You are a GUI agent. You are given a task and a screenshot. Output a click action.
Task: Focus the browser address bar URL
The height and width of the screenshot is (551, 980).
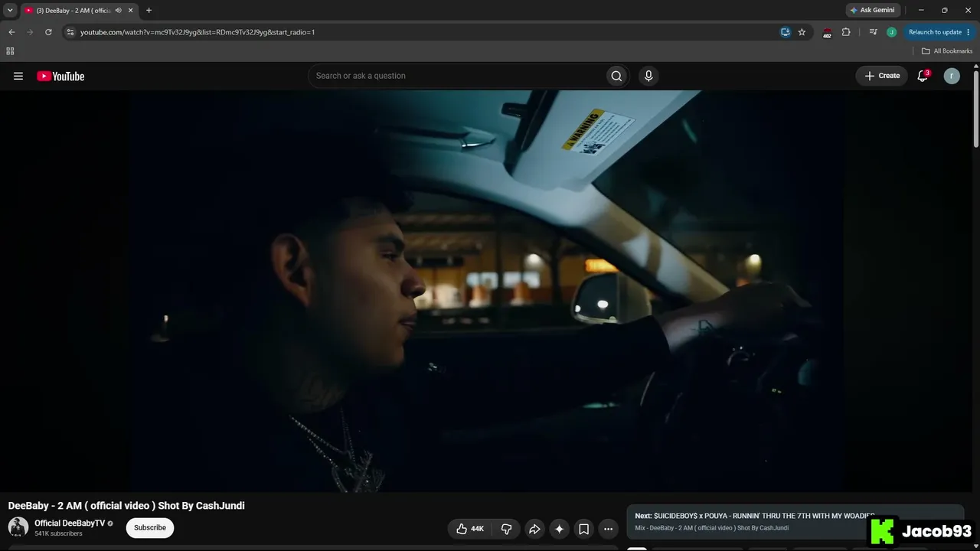coord(198,32)
